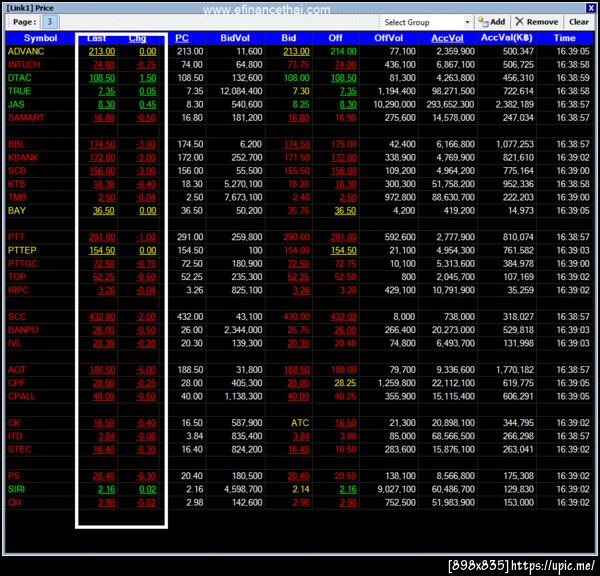
Task: Click the AccVol column header
Action: point(447,38)
